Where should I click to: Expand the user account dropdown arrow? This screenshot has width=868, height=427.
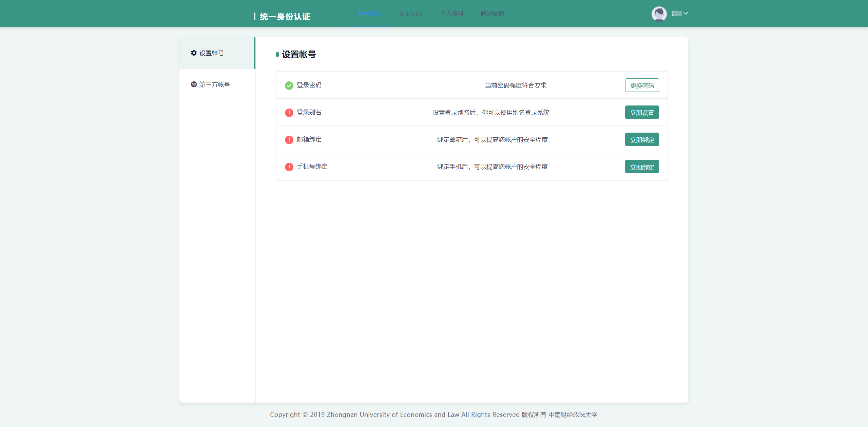(686, 14)
